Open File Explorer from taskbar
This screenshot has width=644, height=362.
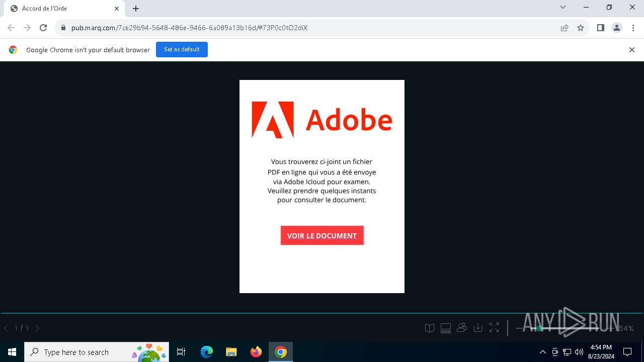(x=231, y=352)
